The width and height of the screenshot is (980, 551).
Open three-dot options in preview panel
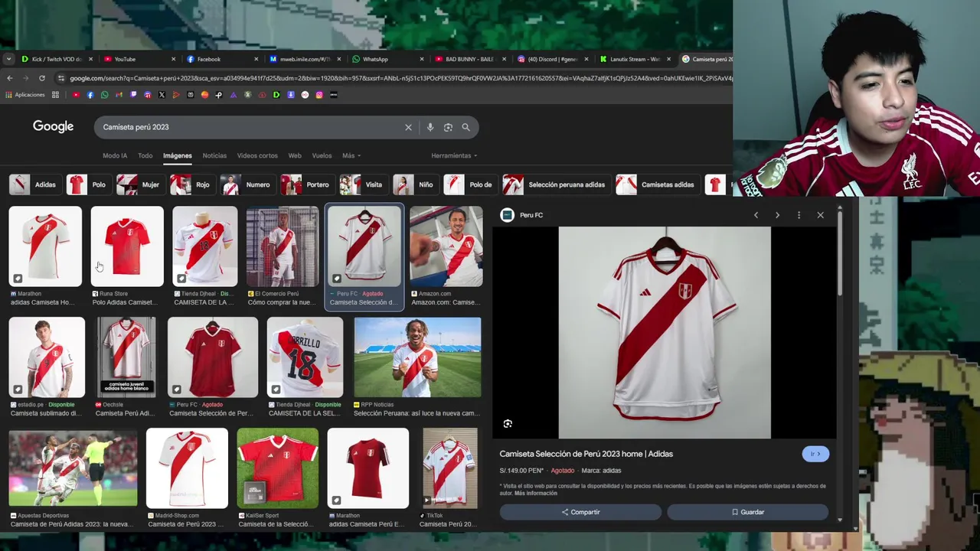point(799,215)
